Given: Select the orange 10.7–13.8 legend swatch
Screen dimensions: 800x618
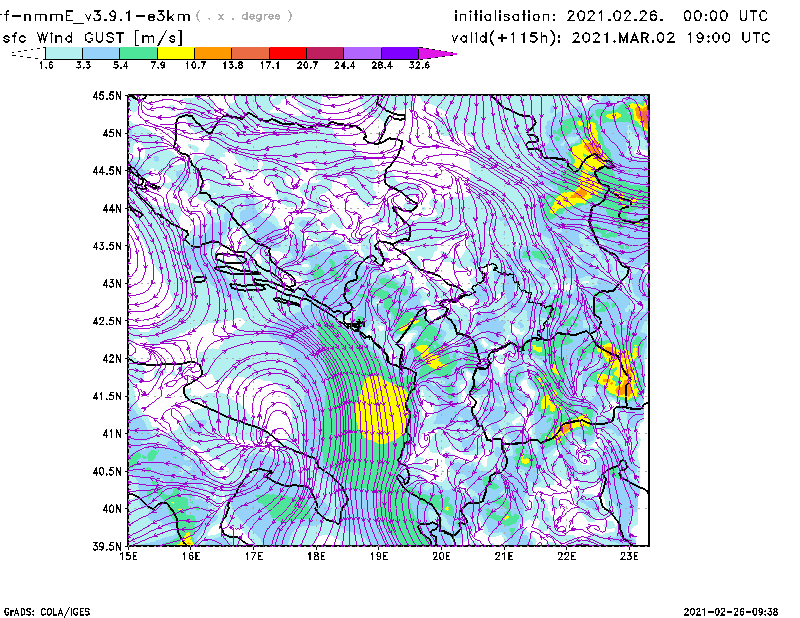Looking at the screenshot, I should click(x=213, y=53).
